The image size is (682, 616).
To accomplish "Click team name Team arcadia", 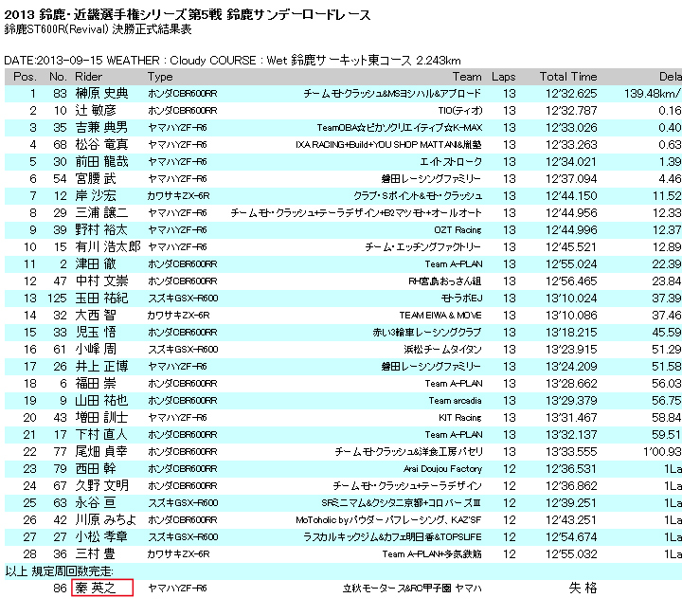I will coord(455,400).
